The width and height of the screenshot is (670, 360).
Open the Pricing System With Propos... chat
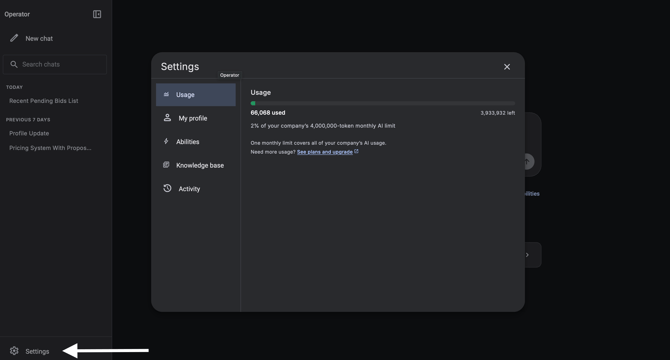coord(50,148)
